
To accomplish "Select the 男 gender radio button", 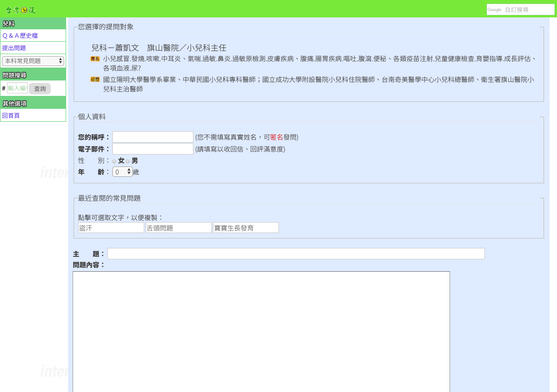I will coord(128,161).
